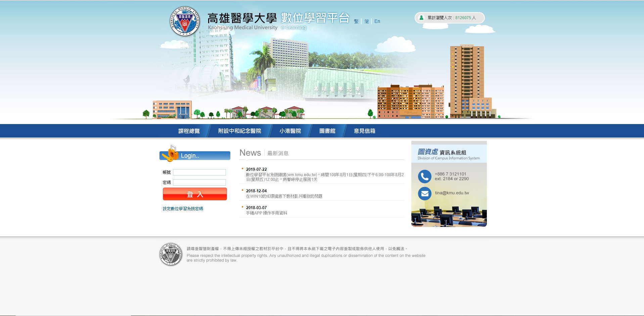
Task: Open the 圖書館 menu item
Action: [x=327, y=131]
